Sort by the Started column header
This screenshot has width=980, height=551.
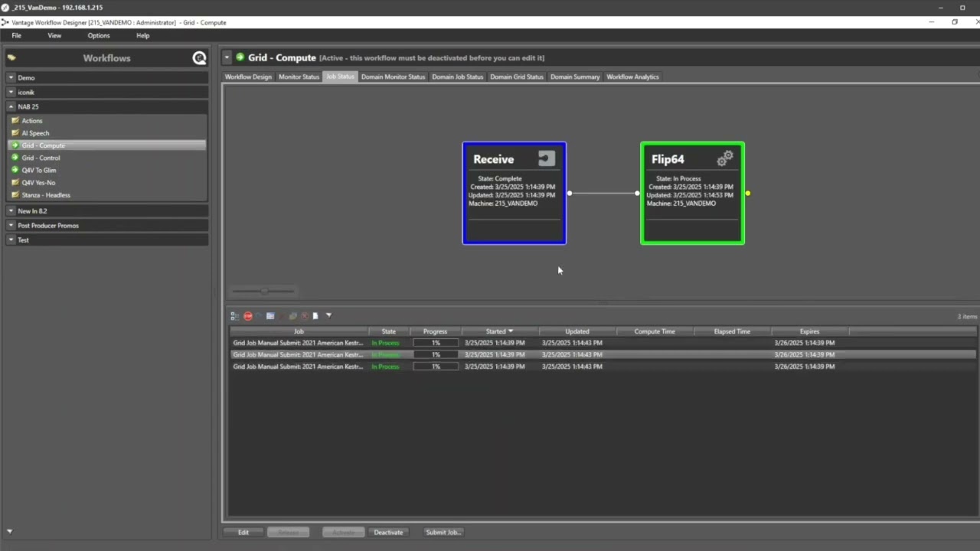500,331
